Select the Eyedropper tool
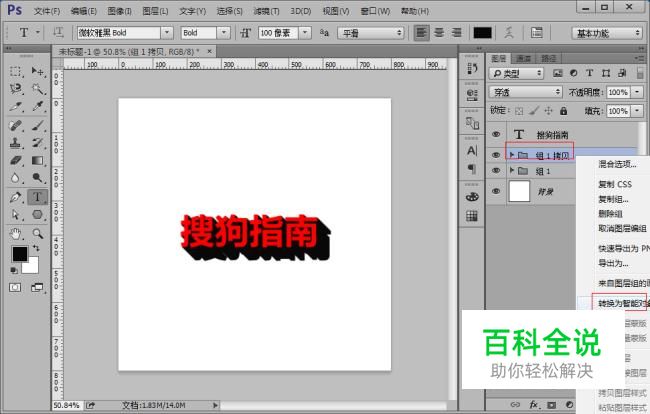 coord(38,107)
